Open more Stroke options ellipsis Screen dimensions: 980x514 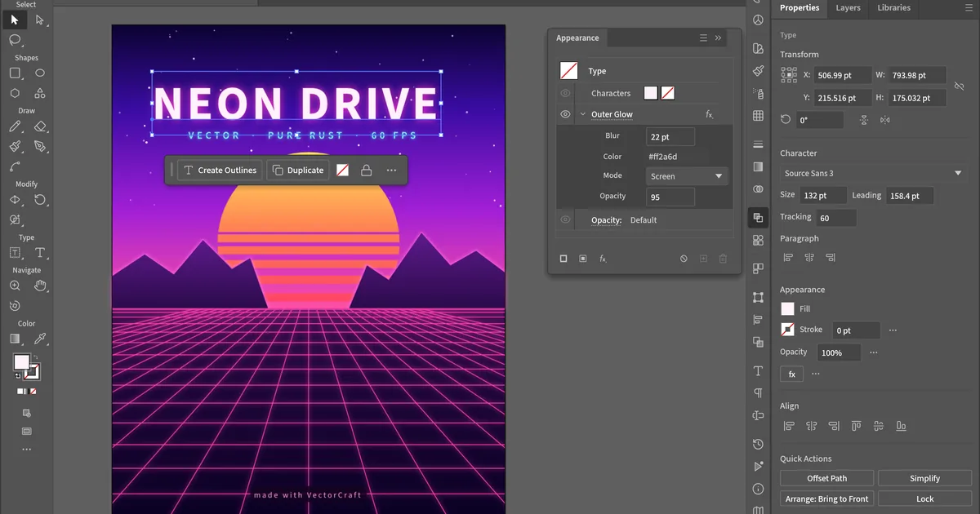click(893, 330)
